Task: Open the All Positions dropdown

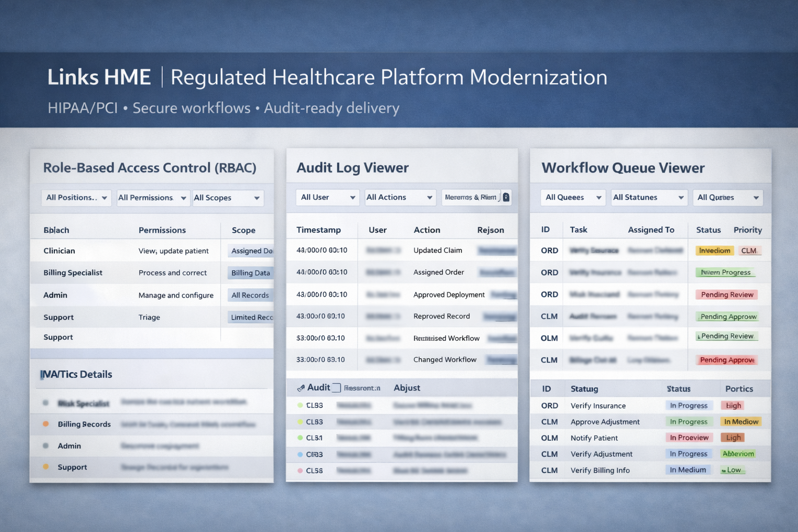Action: [x=76, y=198]
